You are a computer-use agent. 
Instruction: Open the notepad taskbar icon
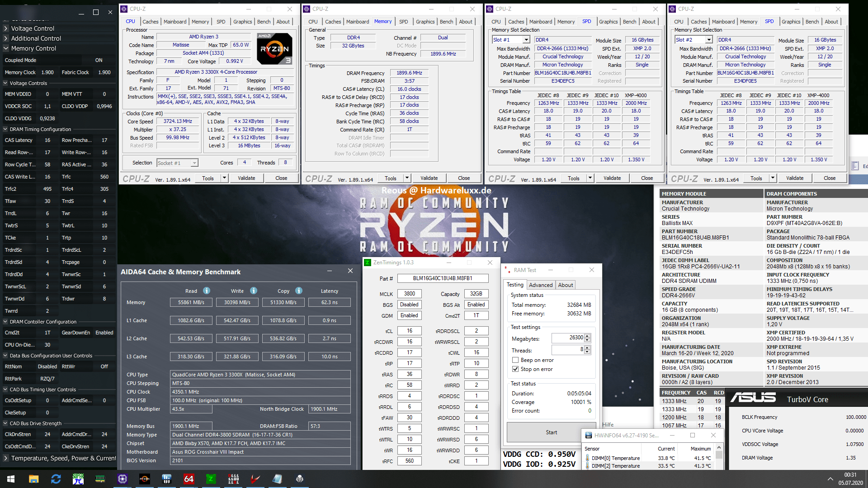click(x=278, y=479)
